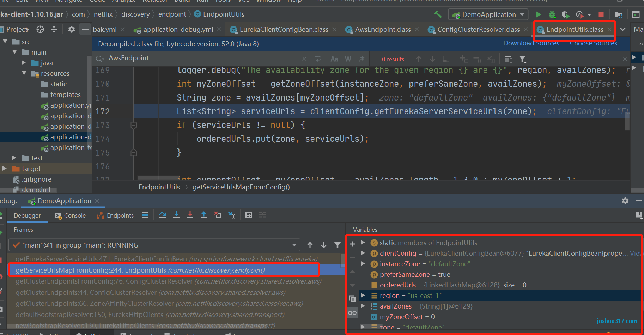
Task: Toggle code fold marker at line 173
Action: pyautogui.click(x=134, y=125)
